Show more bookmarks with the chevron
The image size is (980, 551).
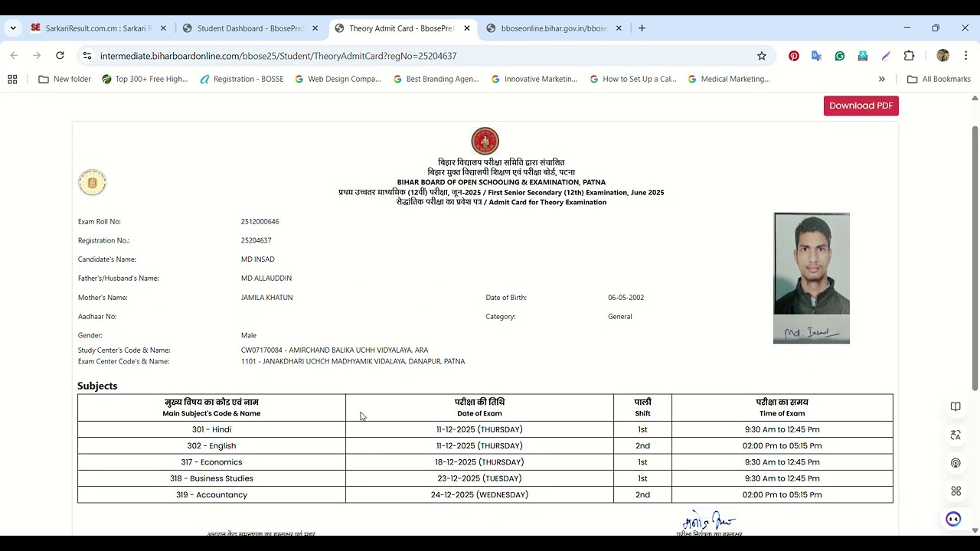click(881, 79)
